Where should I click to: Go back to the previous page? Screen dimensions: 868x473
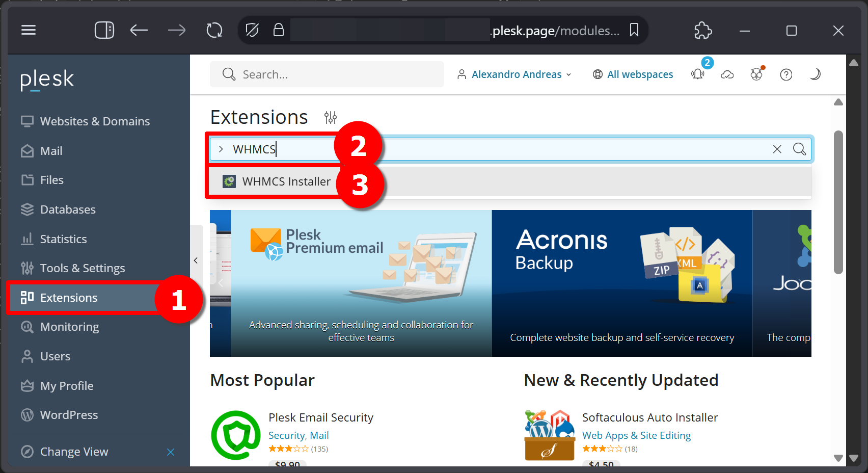point(139,30)
